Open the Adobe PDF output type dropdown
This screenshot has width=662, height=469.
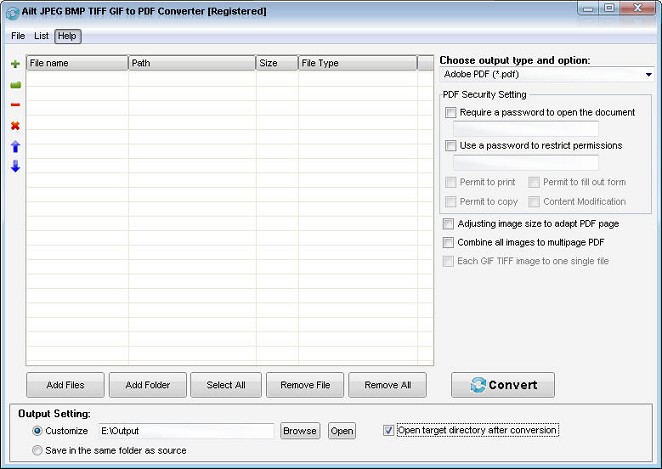click(547, 74)
